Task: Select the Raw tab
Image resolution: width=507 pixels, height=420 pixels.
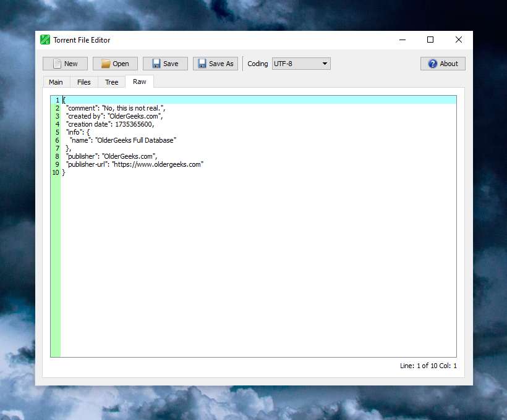Action: 139,82
